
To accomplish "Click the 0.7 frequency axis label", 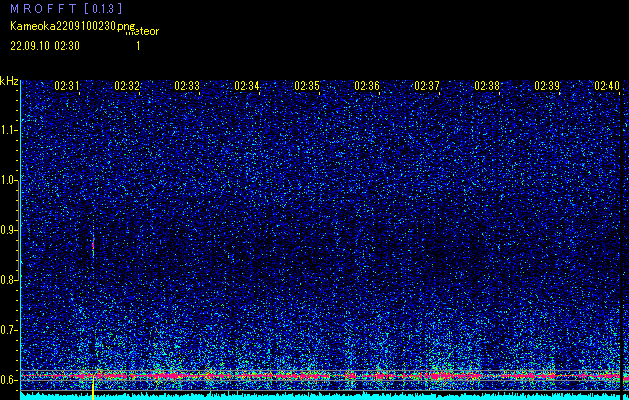I will (x=9, y=330).
